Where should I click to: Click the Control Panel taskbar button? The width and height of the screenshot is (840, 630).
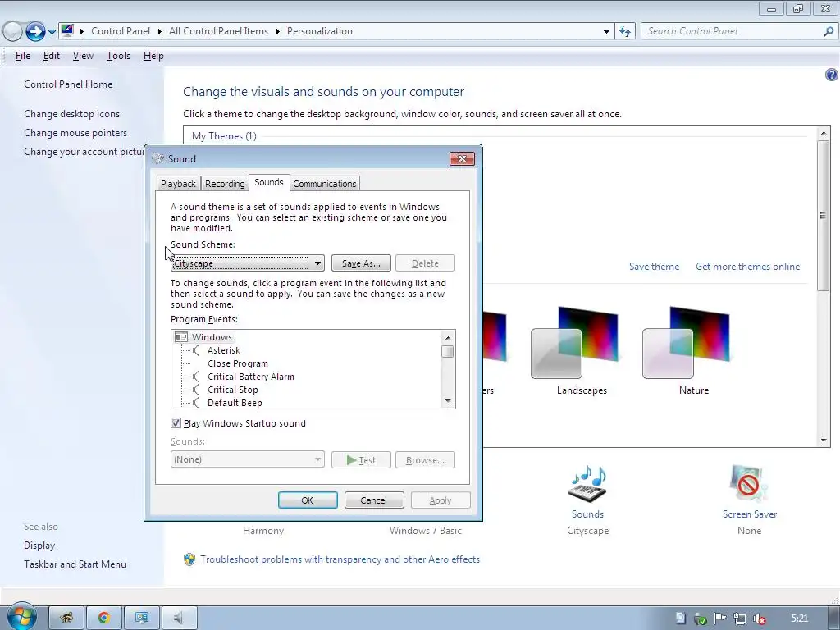(x=142, y=619)
